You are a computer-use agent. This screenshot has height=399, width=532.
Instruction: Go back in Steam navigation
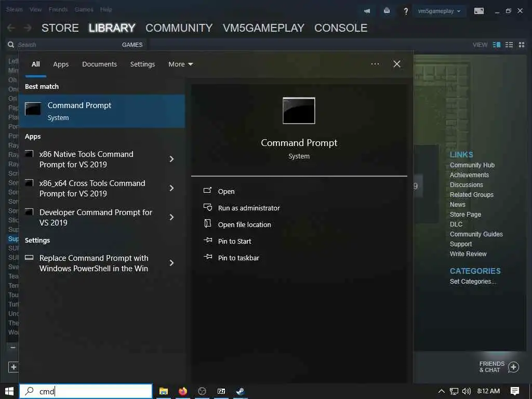(x=11, y=28)
